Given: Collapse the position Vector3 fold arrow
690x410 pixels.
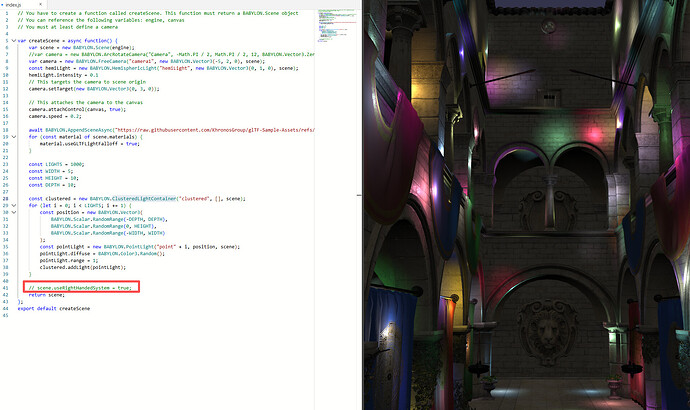Looking at the screenshot, I should [14, 212].
